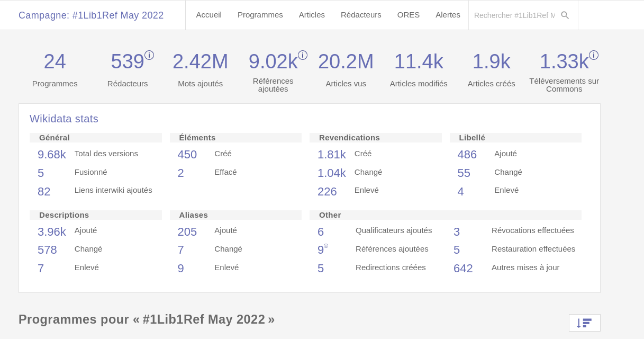Switch to the Programmes tab
644x339 pixels.
(x=260, y=15)
